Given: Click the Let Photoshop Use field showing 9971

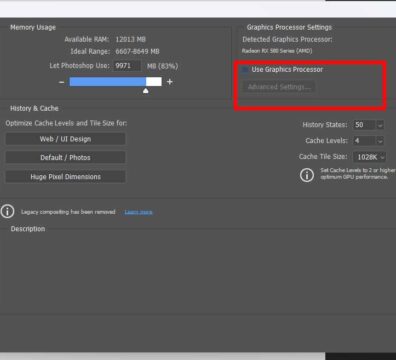Looking at the screenshot, I should tap(126, 66).
